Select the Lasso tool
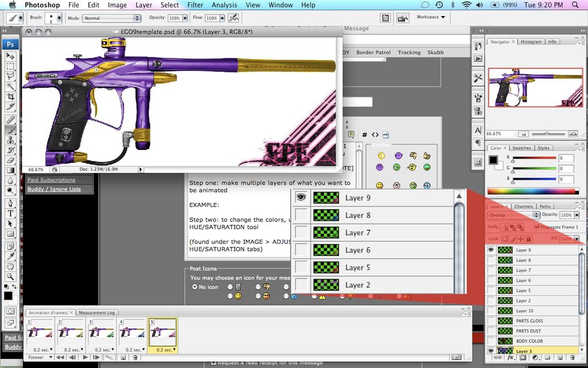The width and height of the screenshot is (588, 368). [x=10, y=76]
